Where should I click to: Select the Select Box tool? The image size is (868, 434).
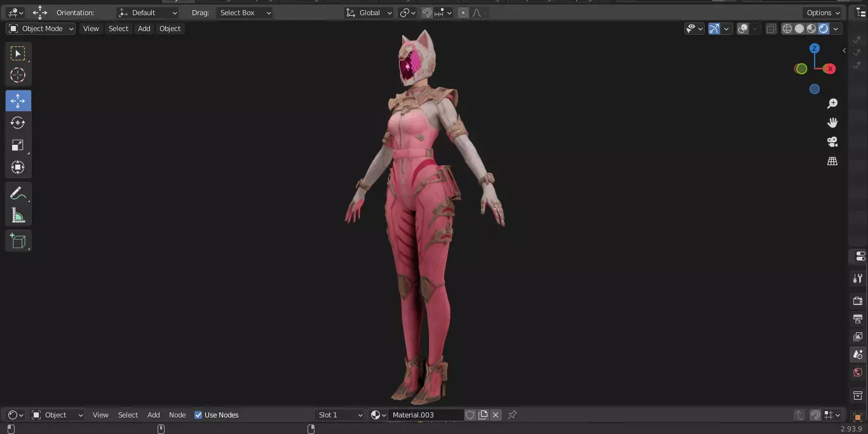click(18, 53)
